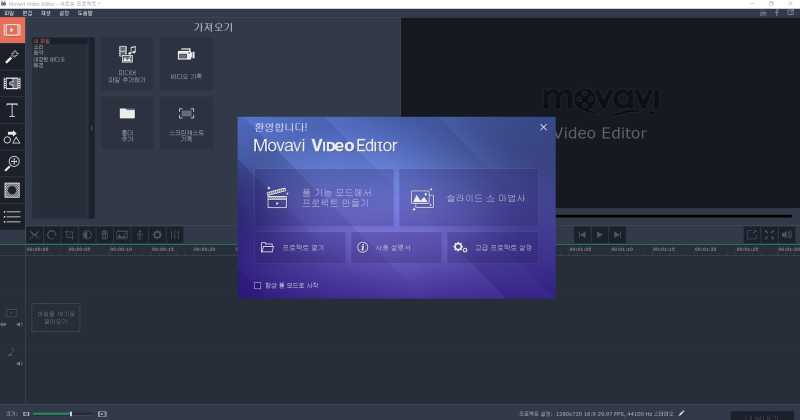The image size is (800, 420).
Task: Mute the video track speaker
Action: pos(19,325)
